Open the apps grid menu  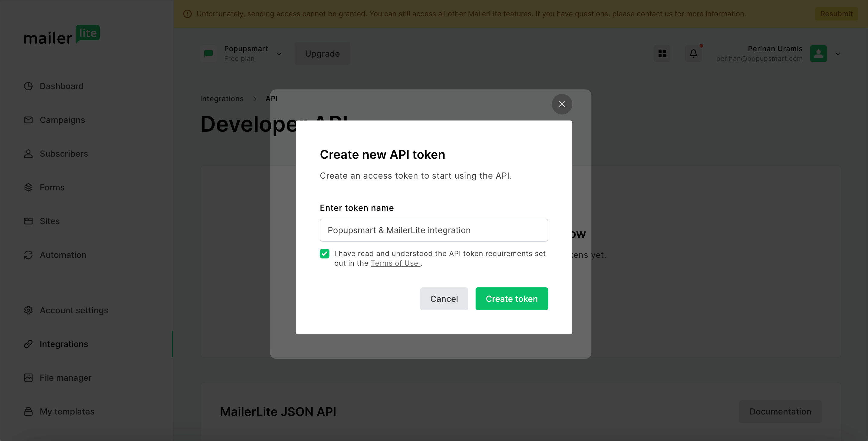tap(662, 53)
